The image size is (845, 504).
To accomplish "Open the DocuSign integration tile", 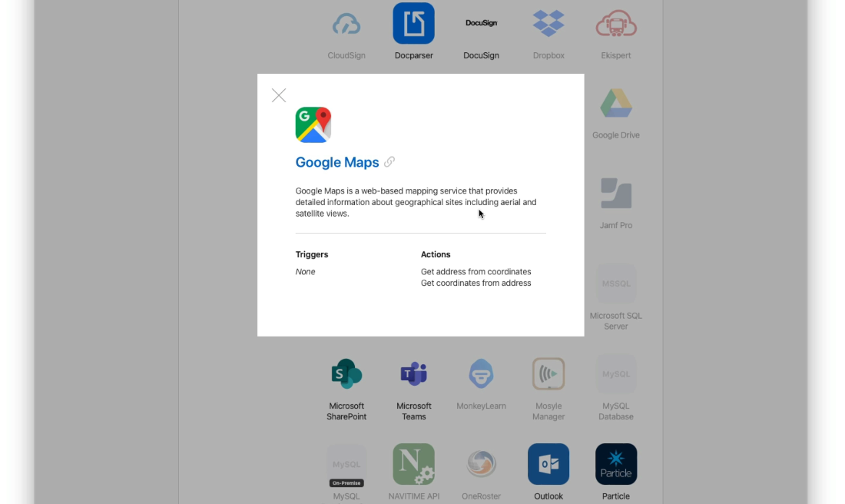I will [481, 24].
